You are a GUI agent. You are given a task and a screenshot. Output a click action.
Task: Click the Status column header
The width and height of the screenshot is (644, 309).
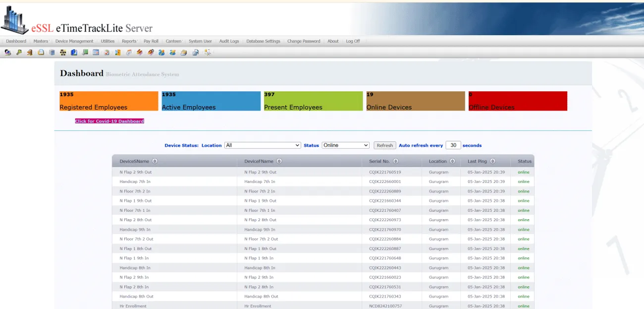tap(525, 161)
